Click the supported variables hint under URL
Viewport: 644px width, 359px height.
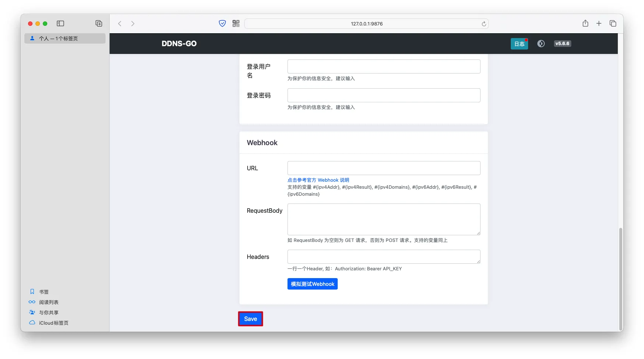[x=382, y=191]
